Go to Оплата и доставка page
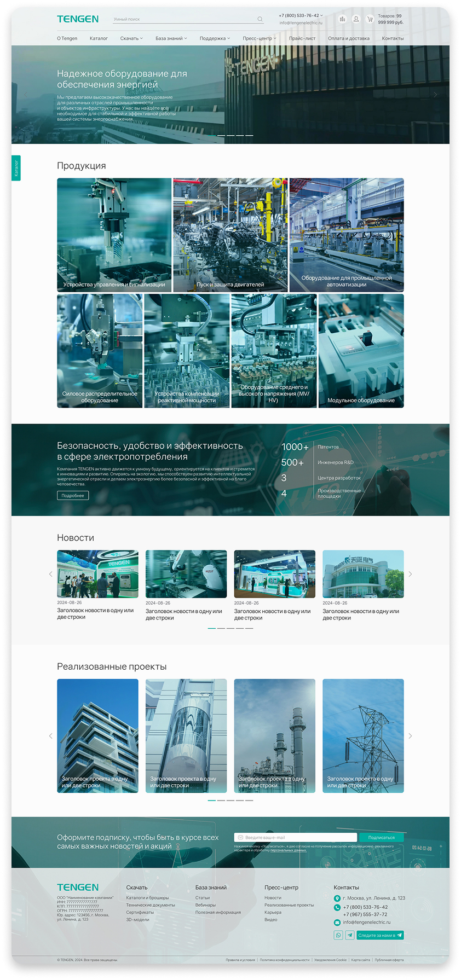 (x=348, y=38)
